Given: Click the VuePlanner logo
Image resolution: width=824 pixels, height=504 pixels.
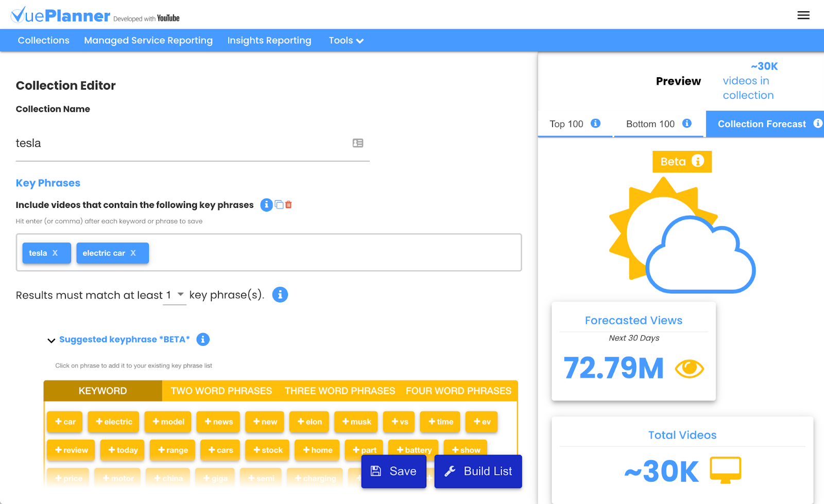Looking at the screenshot, I should click(x=60, y=15).
